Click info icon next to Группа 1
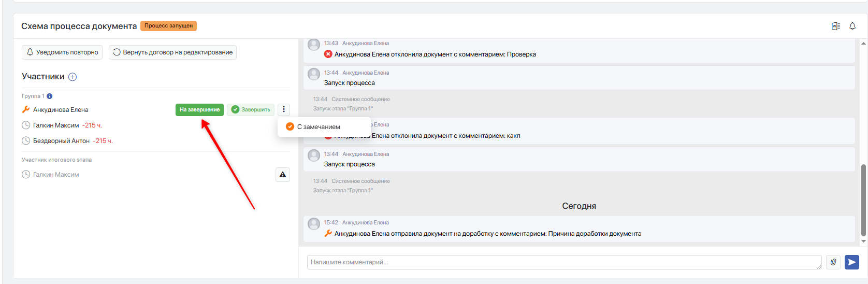The width and height of the screenshot is (868, 284). (50, 96)
